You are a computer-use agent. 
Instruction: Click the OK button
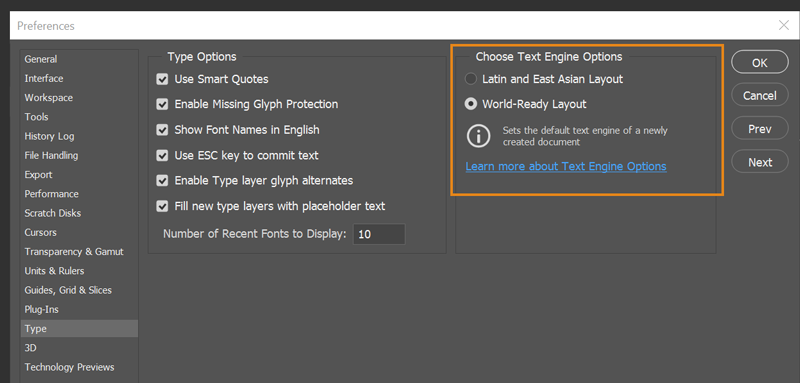point(760,62)
